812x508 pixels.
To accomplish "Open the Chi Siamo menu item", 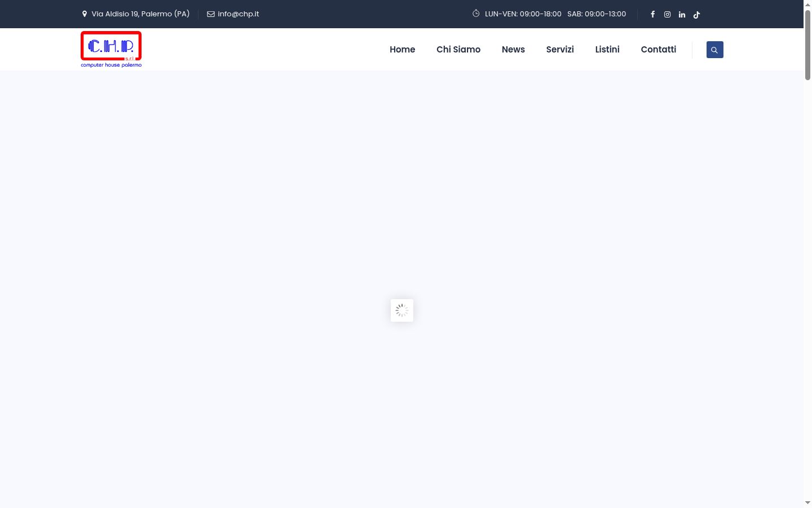I will (458, 50).
